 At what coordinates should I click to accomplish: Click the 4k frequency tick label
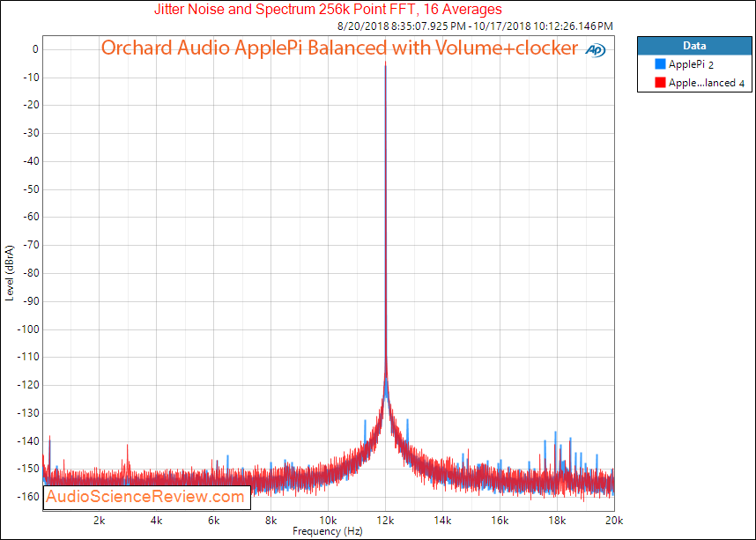[157, 521]
